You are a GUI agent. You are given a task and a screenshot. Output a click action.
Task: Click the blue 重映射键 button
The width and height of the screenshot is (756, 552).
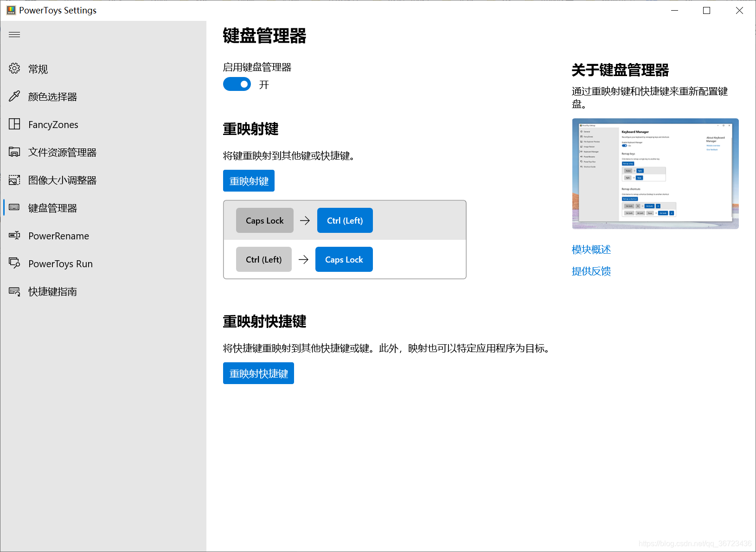tap(249, 181)
